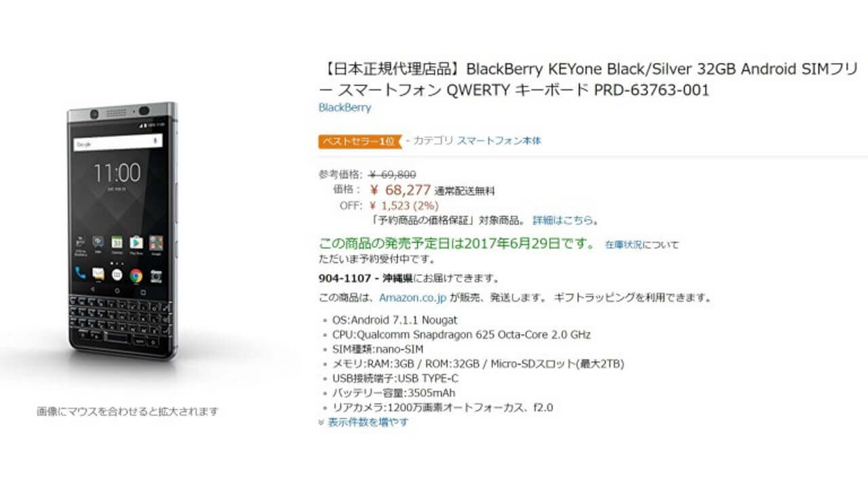This screenshot has height=488, width=868.
Task: Click the 詳細はこちら price guarantee link
Action: (x=564, y=220)
